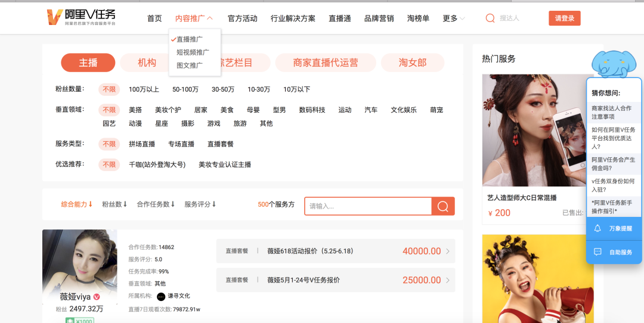Select 100万以上 fan count filter
Viewport: 644px width, 323px height.
click(x=144, y=89)
